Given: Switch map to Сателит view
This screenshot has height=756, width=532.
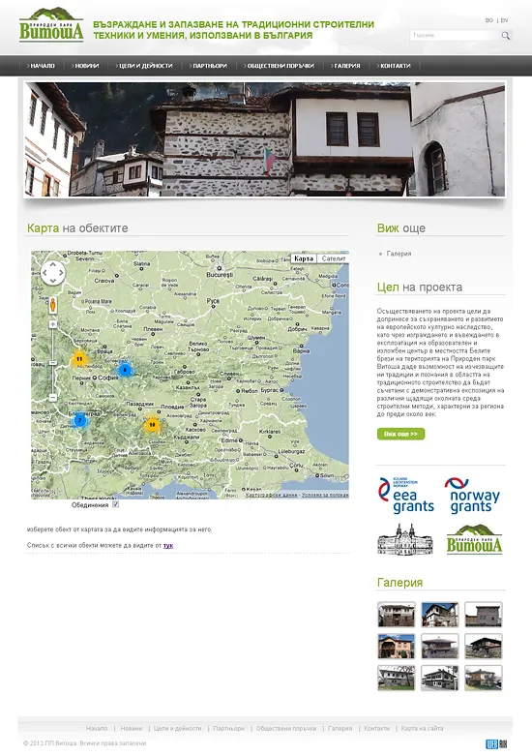Looking at the screenshot, I should [334, 258].
